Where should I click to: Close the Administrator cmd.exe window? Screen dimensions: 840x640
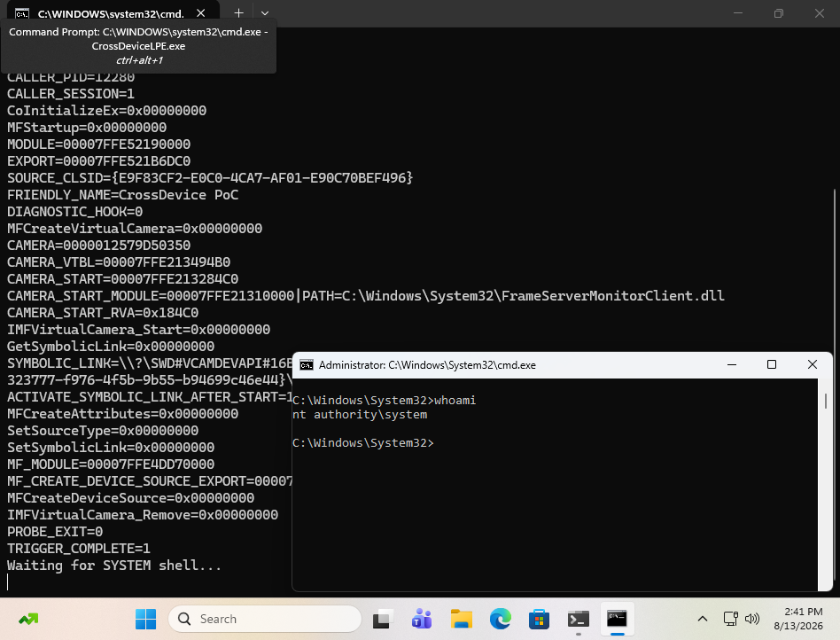[813, 364]
